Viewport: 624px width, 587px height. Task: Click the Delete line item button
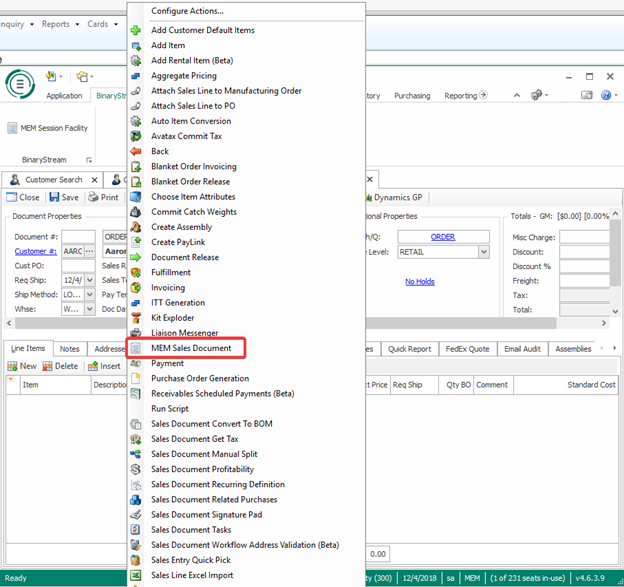click(x=60, y=366)
